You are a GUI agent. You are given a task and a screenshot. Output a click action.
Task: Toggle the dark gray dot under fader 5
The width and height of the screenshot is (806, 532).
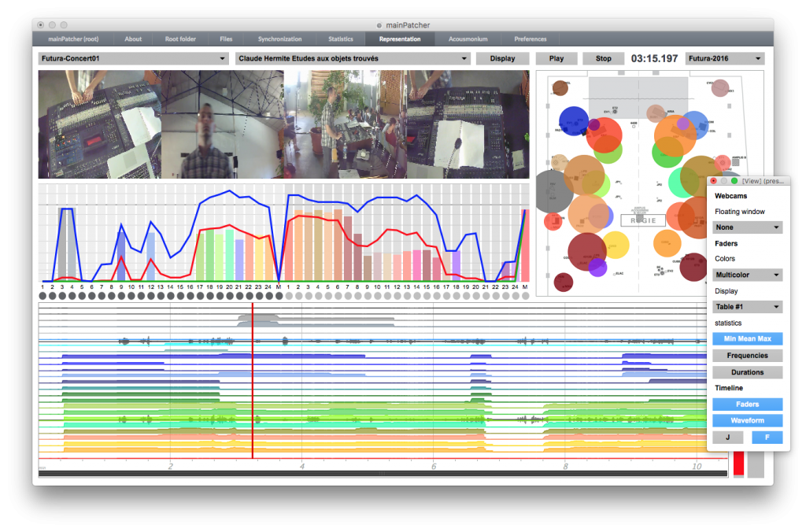coord(82,296)
